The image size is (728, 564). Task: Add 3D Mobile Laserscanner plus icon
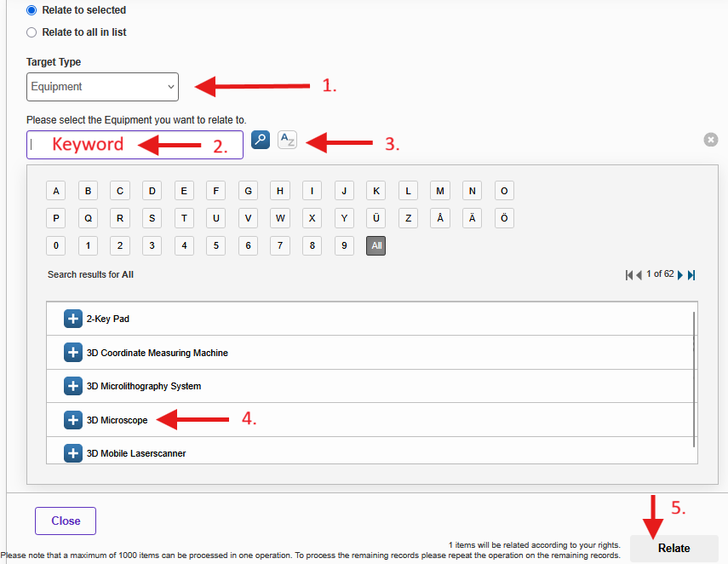point(73,453)
